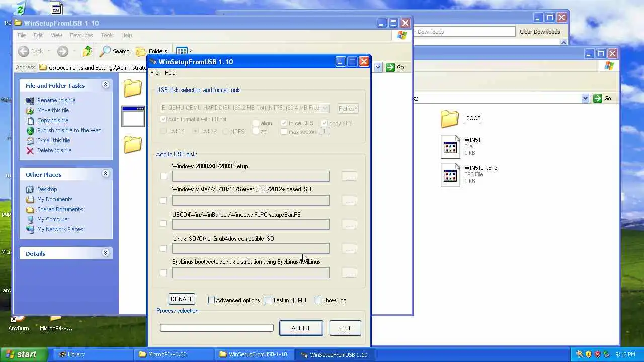Click the My Documents folder icon in Other Places

[30, 199]
